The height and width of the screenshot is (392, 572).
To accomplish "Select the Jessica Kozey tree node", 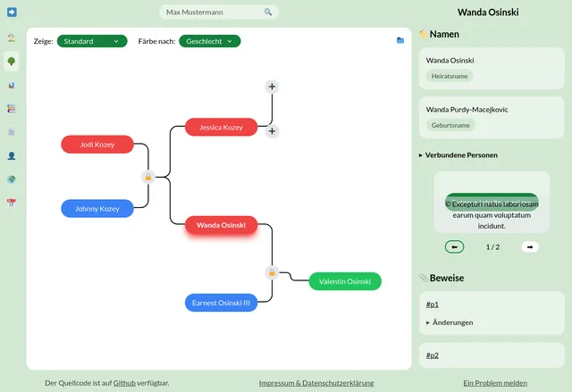I will tap(220, 128).
